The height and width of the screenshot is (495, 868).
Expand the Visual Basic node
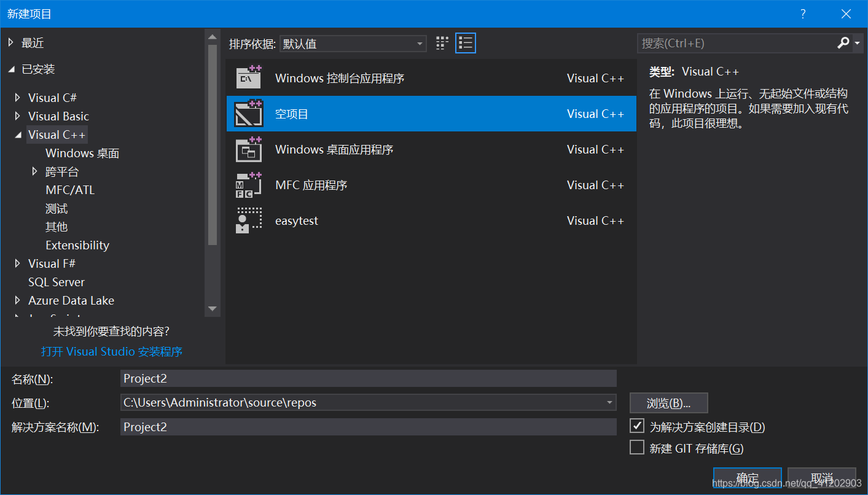[x=17, y=116]
